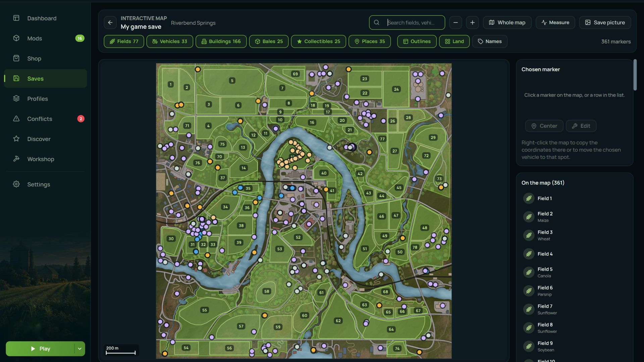Viewport: 644px width, 362px height.
Task: Toggle the Buildings 166 filter
Action: pyautogui.click(x=221, y=41)
